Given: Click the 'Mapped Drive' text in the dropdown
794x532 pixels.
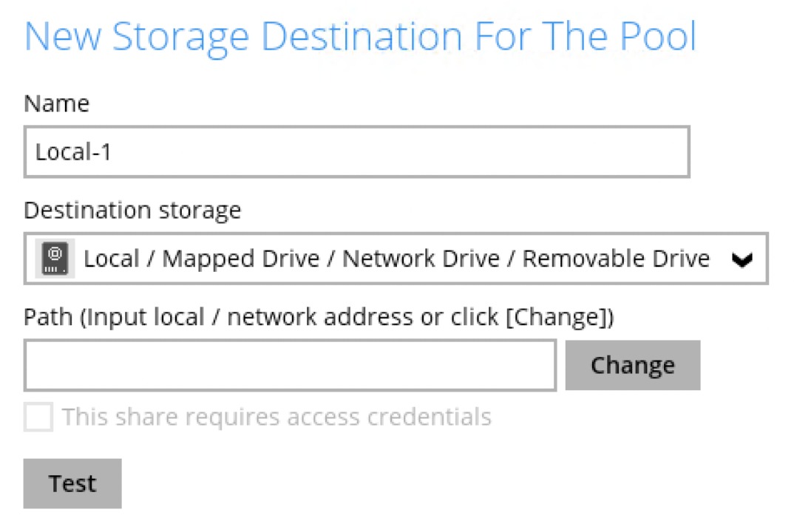Looking at the screenshot, I should pyautogui.click(x=241, y=259).
